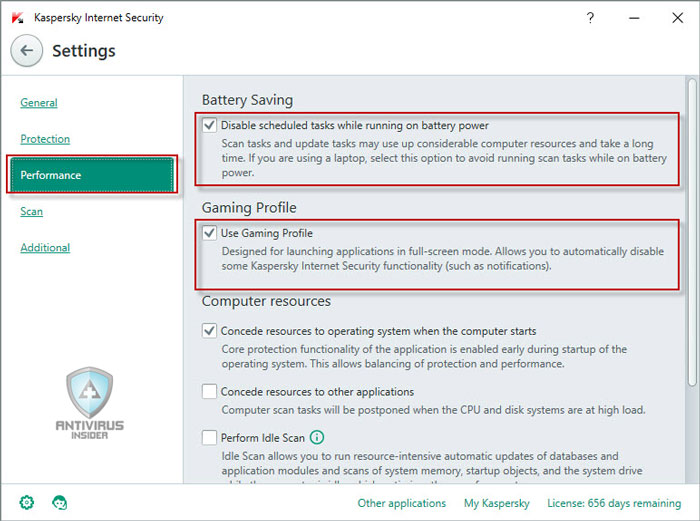700x521 pixels.
Task: Enable the Perform Idle Scan checkbox
Action: point(209,438)
